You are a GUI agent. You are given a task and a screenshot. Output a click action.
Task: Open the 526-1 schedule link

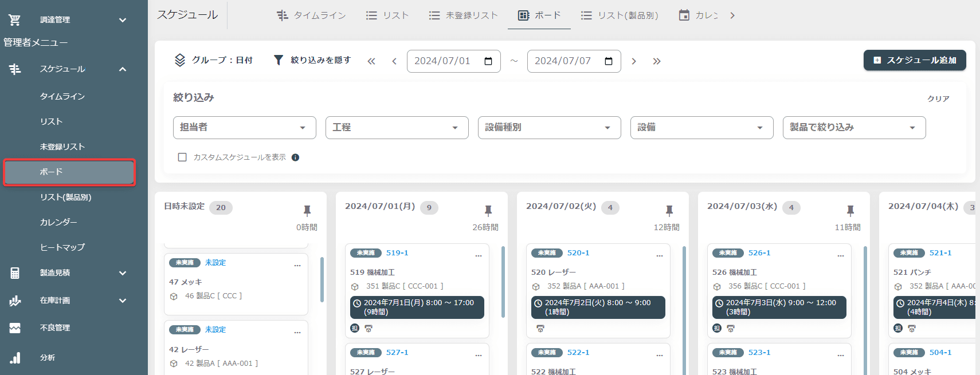[759, 253]
